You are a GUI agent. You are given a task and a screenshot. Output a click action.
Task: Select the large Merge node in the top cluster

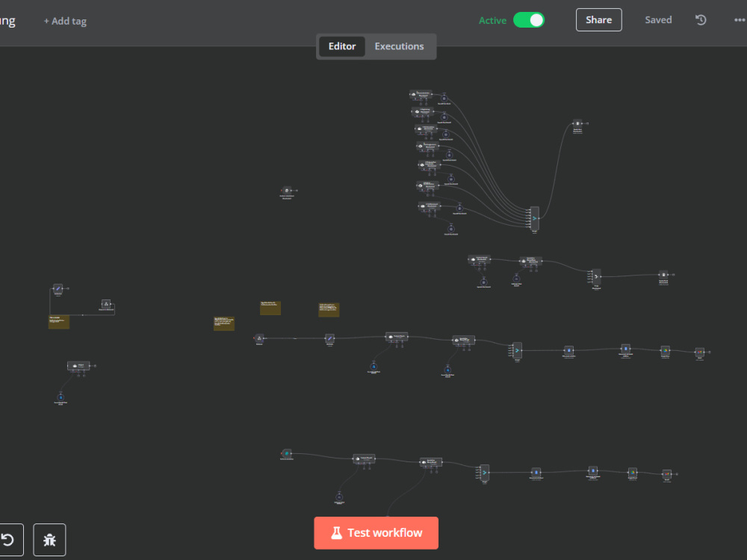535,218
